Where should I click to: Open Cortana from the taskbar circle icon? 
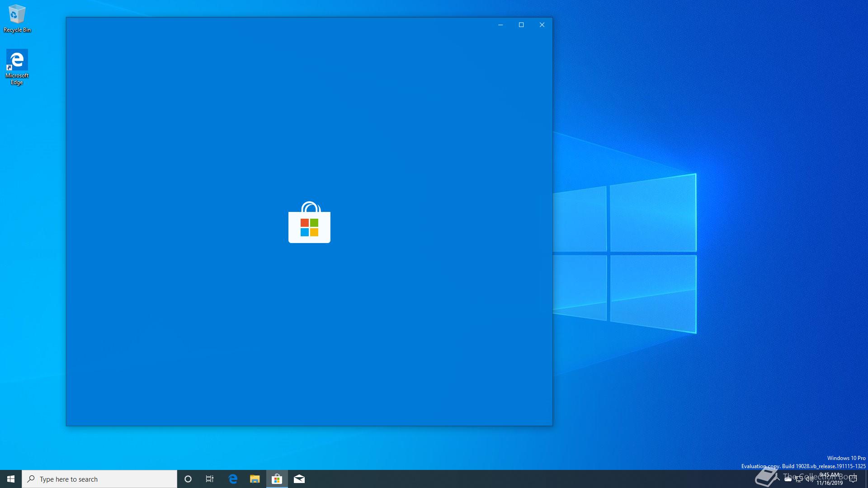click(188, 479)
